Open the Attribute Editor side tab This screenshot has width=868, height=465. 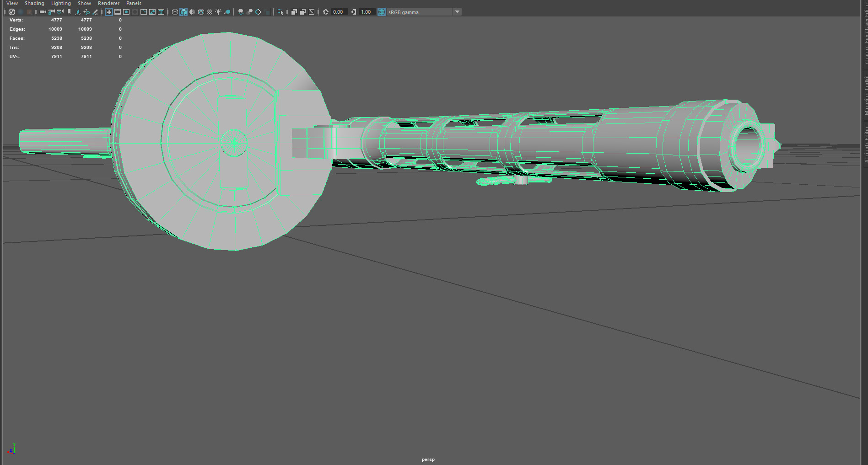coord(865,144)
